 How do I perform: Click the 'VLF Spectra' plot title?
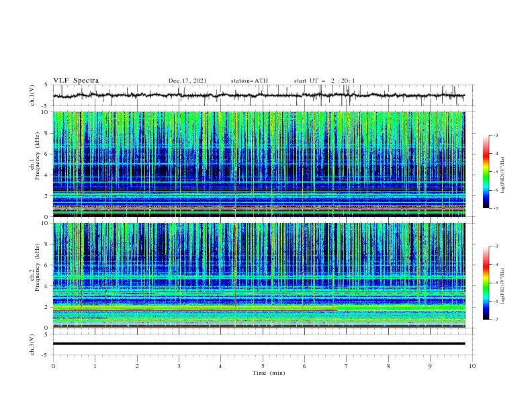pos(76,81)
